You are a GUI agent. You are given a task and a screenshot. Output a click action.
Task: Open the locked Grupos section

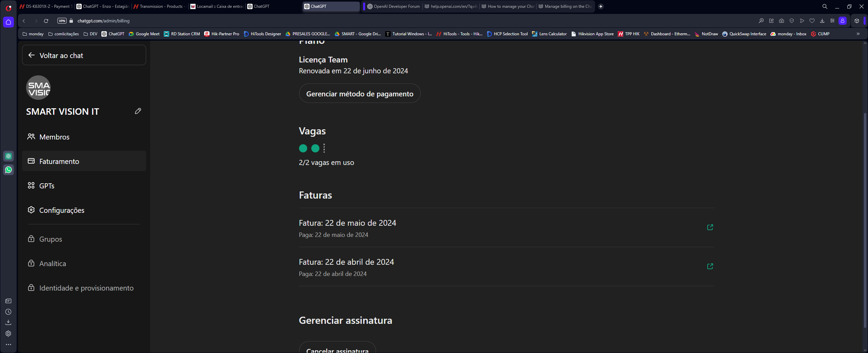(84, 239)
